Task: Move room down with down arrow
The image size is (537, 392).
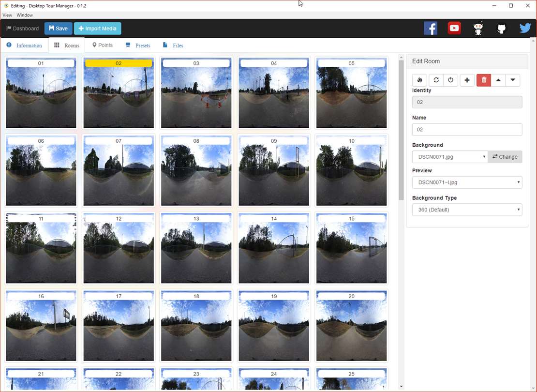Action: tap(513, 80)
